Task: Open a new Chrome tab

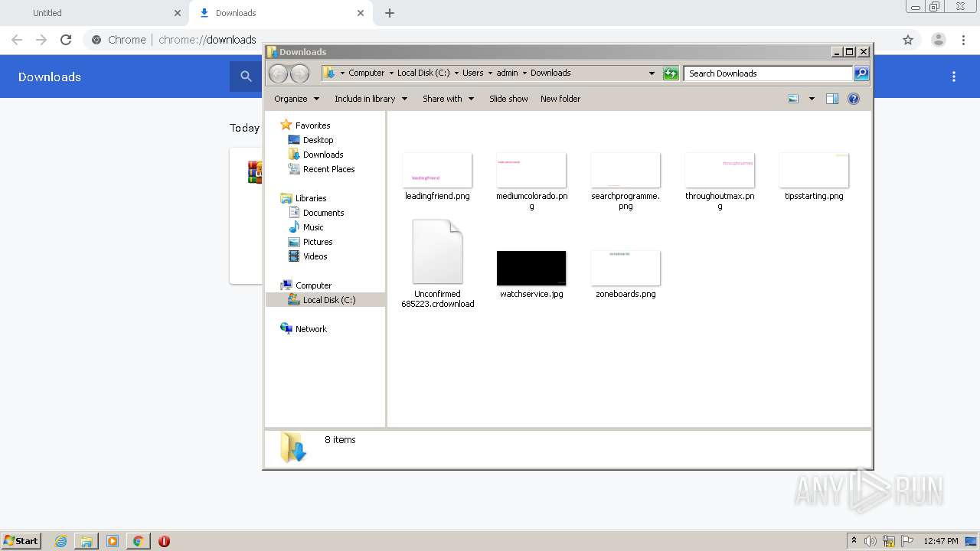Action: (x=390, y=13)
